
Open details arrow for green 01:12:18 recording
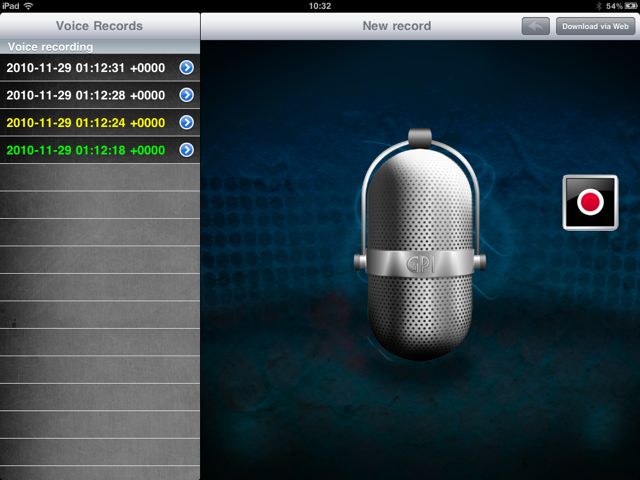pyautogui.click(x=187, y=150)
